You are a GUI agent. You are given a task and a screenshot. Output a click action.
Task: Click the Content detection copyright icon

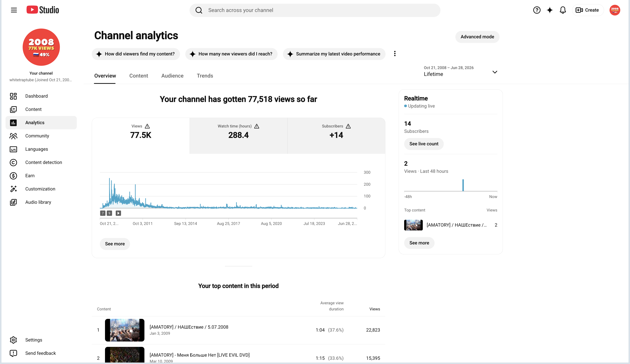(x=13, y=162)
